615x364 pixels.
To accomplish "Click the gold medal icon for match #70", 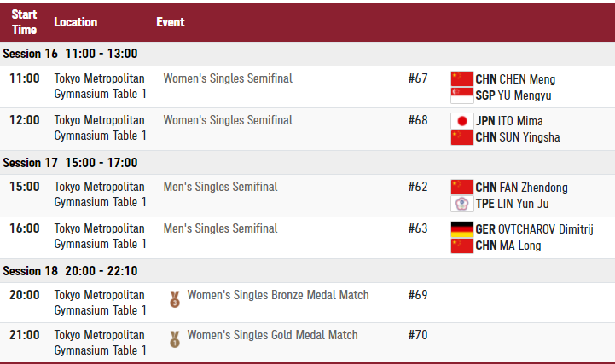I will 175,339.
